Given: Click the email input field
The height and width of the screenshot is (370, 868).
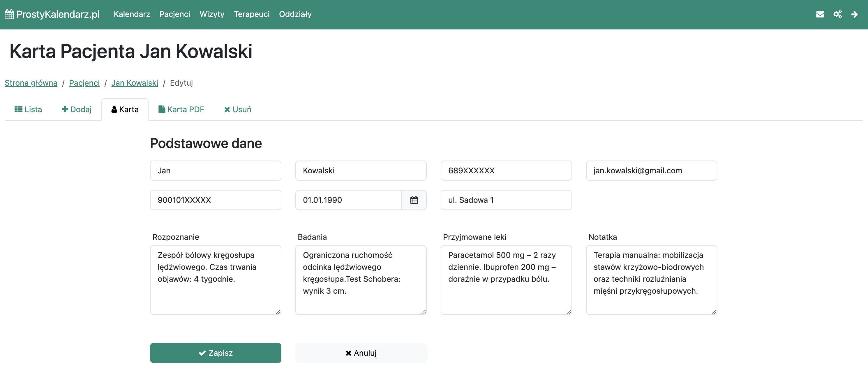Looking at the screenshot, I should tap(651, 170).
